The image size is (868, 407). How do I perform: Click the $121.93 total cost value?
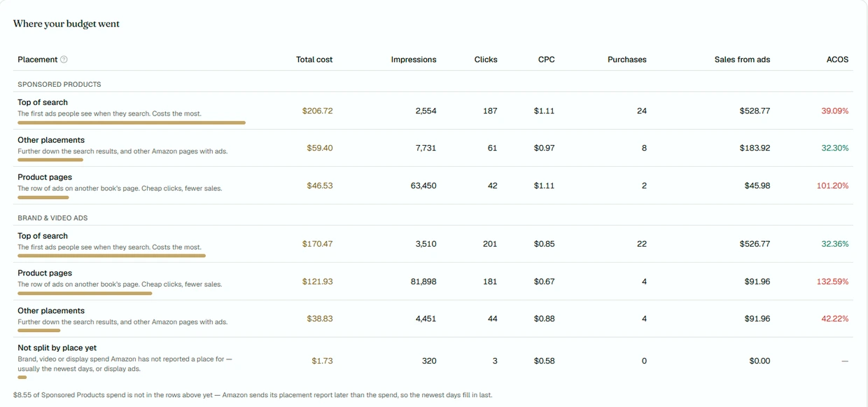[x=318, y=282]
